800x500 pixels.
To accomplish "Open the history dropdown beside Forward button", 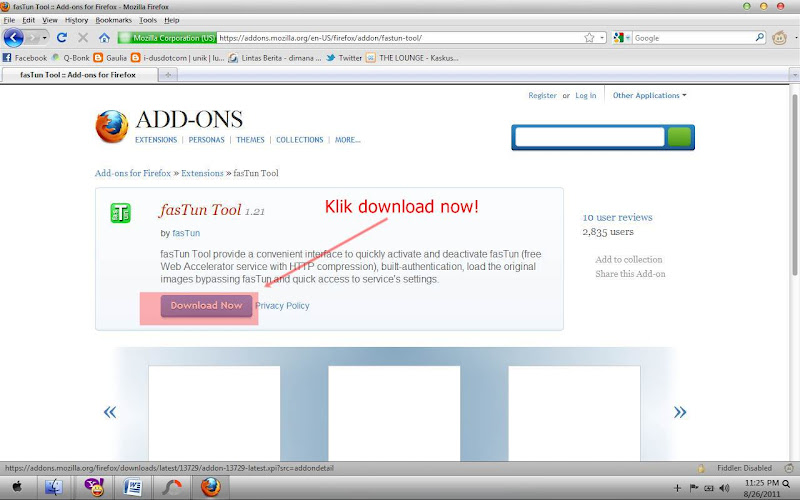I will tap(44, 38).
